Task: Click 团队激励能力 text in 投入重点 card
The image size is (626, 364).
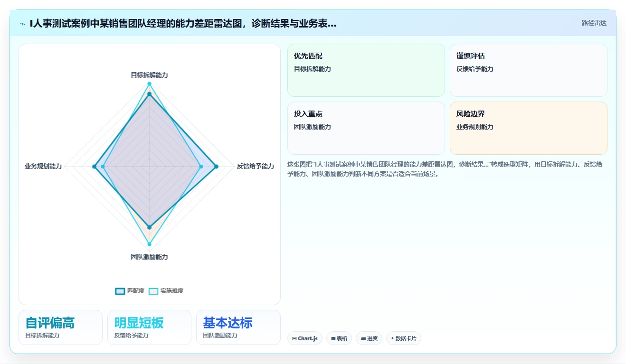Action: pyautogui.click(x=313, y=127)
